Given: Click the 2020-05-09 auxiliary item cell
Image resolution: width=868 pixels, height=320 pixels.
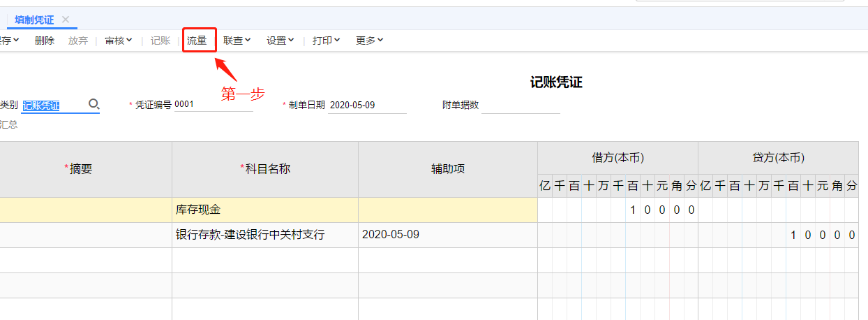Looking at the screenshot, I should coord(447,235).
